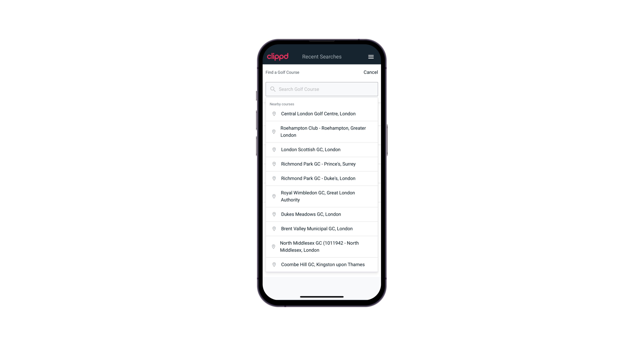Tap the Search Golf Course input field
Image resolution: width=644 pixels, height=346 pixels.
pos(322,89)
